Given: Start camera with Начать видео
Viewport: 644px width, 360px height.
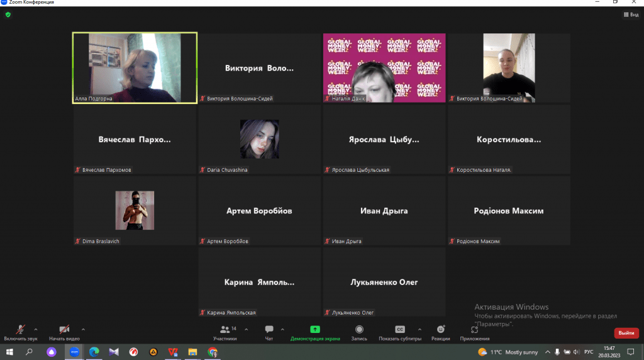Looking at the screenshot, I should pos(64,331).
